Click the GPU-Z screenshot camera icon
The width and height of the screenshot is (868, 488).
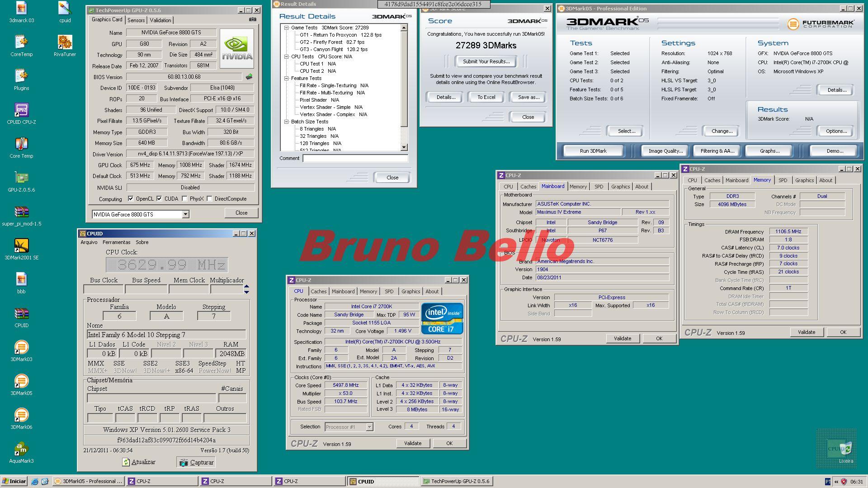tap(253, 19)
